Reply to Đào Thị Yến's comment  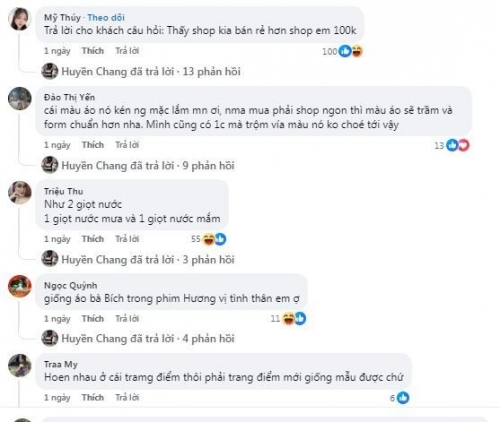[127, 145]
